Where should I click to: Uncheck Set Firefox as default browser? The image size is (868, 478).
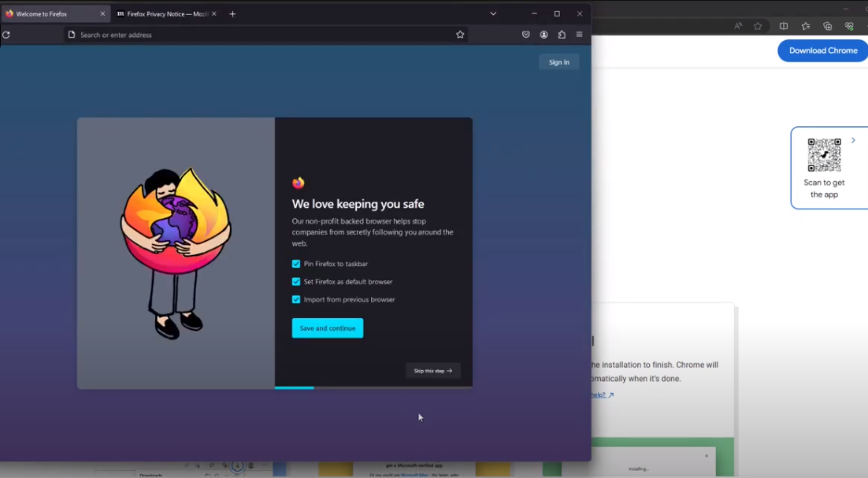pos(296,282)
